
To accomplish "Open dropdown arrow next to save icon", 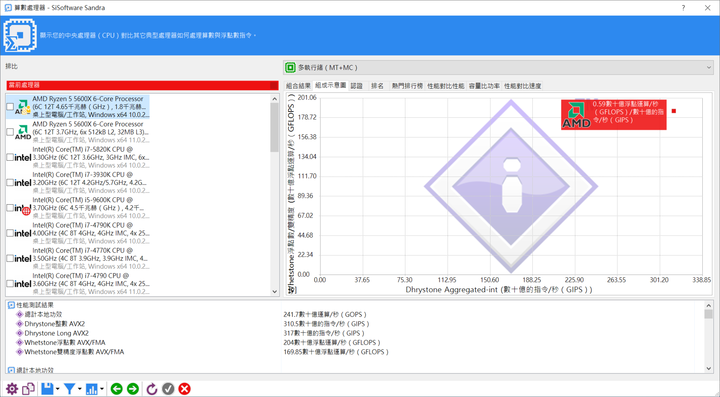I will tap(57, 389).
